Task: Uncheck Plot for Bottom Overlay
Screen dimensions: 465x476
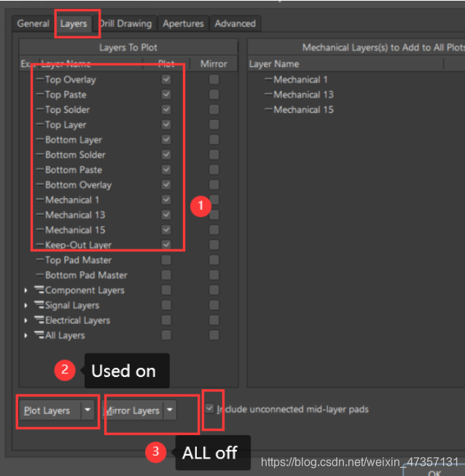Action: click(166, 184)
